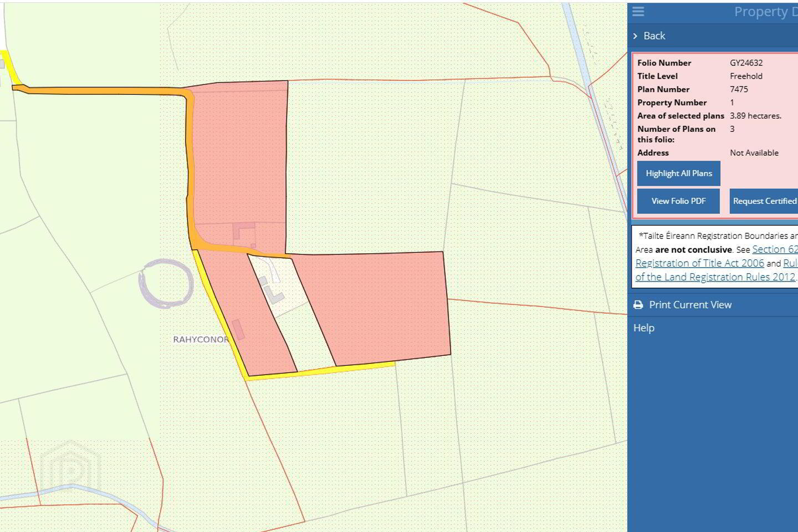The height and width of the screenshot is (532, 798).
Task: Click the Property Number label
Action: pyautogui.click(x=672, y=103)
